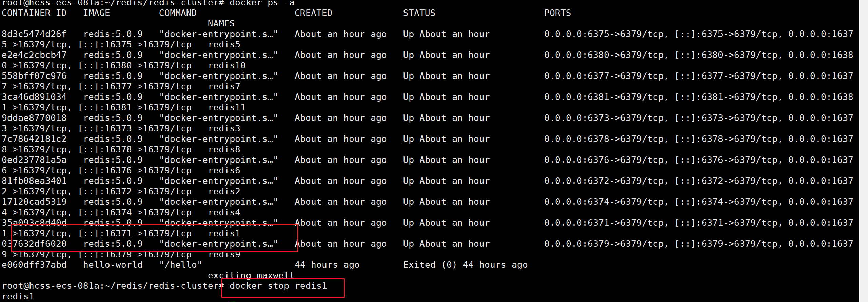The width and height of the screenshot is (868, 302).
Task: Click container name redis1 in the list
Action: (224, 234)
